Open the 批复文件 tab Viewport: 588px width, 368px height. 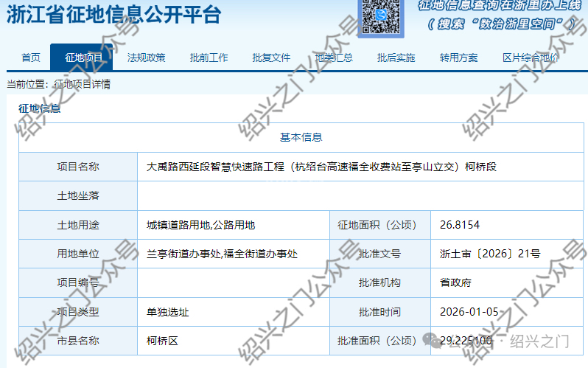(x=271, y=58)
